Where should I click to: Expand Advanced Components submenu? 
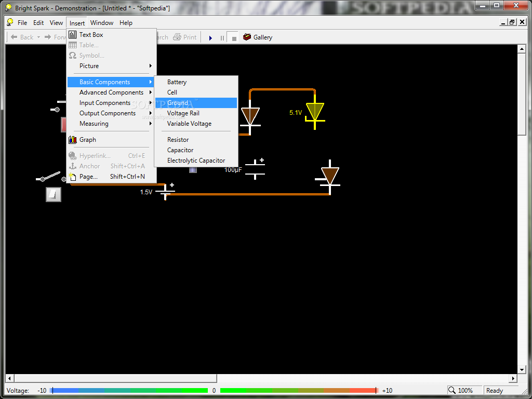111,92
